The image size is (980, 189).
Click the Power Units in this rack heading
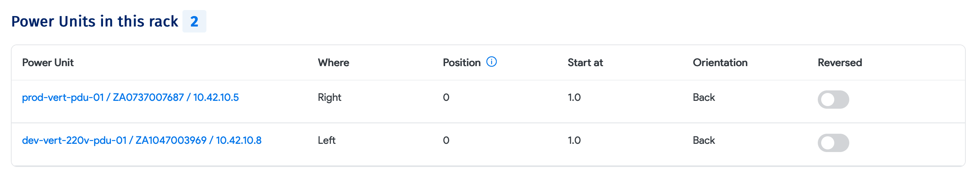[95, 22]
